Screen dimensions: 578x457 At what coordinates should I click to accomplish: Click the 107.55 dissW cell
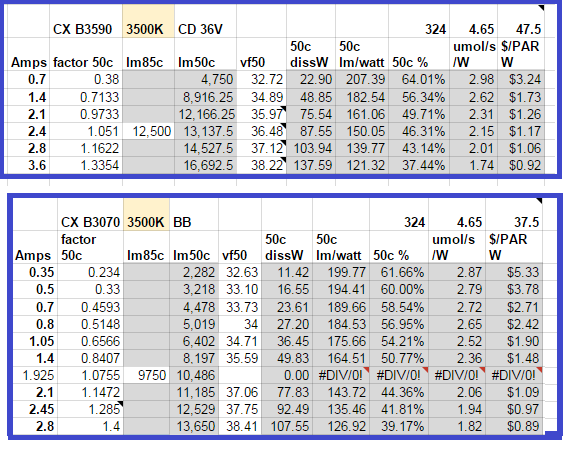click(x=287, y=426)
